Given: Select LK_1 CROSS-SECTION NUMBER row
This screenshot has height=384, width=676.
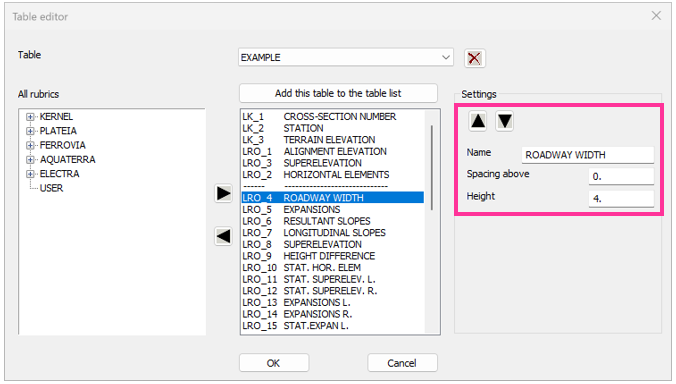Looking at the screenshot, I should tap(332, 117).
